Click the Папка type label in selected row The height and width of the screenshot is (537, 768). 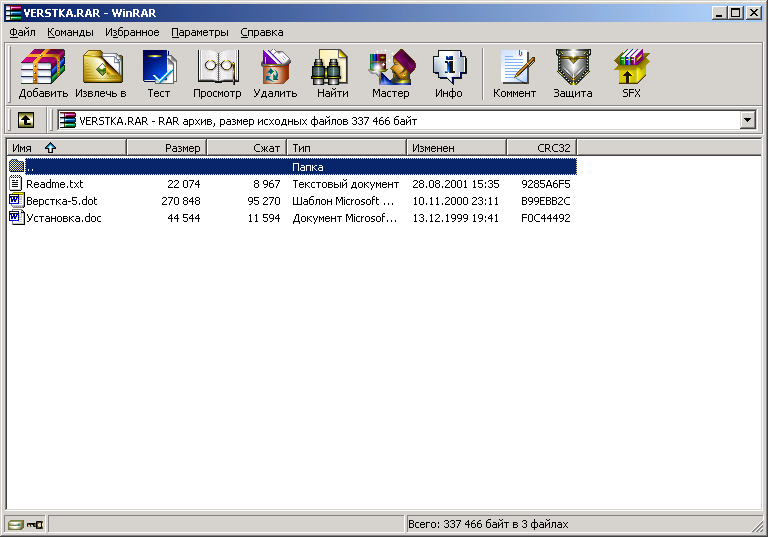point(308,167)
